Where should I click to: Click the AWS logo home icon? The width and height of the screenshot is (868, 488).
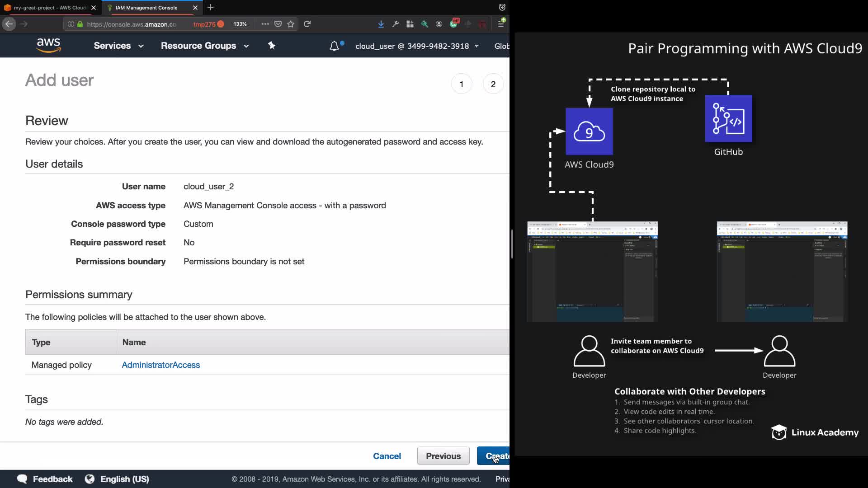48,46
